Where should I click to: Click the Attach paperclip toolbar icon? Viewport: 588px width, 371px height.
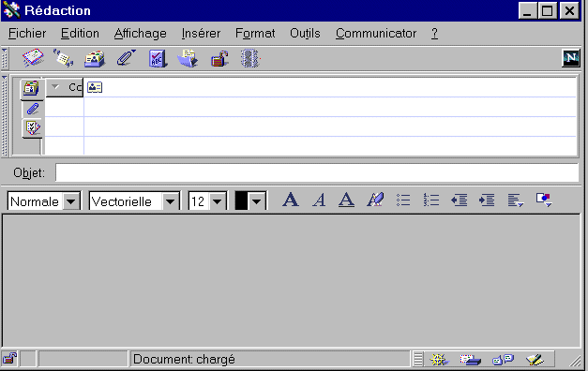[126, 58]
